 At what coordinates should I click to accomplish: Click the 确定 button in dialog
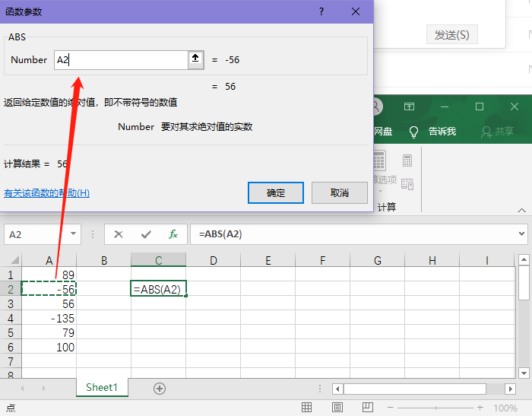point(276,193)
